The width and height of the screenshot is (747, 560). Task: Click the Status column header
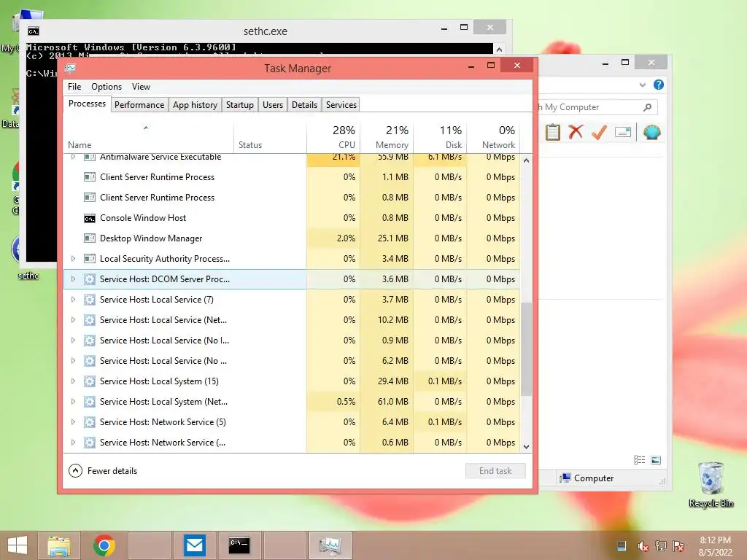click(270, 137)
